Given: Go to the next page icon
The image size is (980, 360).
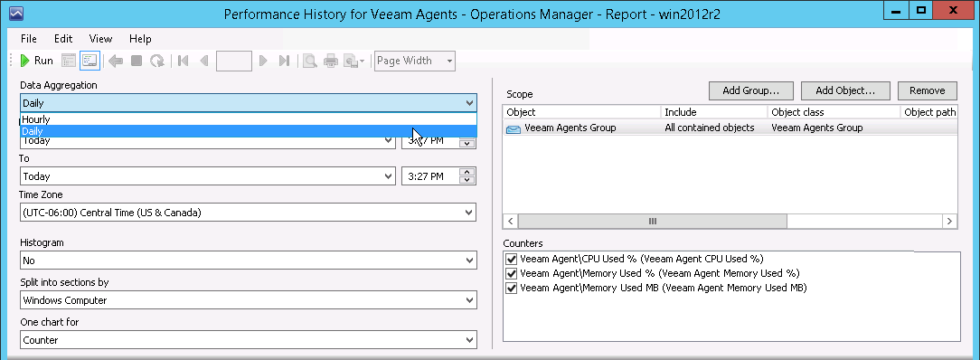Looking at the screenshot, I should [x=263, y=61].
